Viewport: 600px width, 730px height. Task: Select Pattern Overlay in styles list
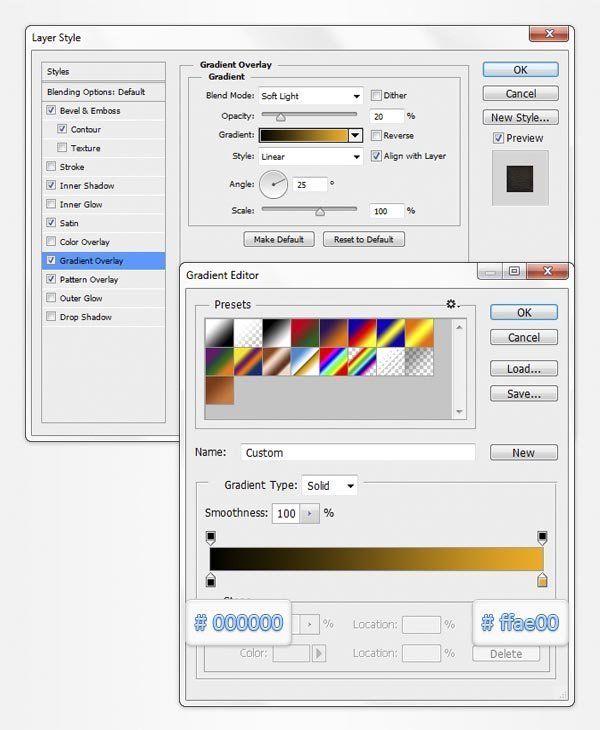[x=103, y=279]
